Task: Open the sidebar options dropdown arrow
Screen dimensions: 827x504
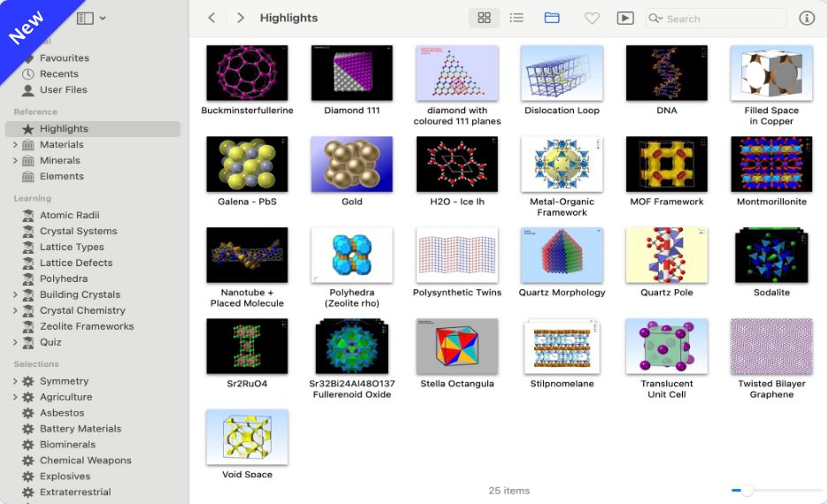Action: click(103, 19)
